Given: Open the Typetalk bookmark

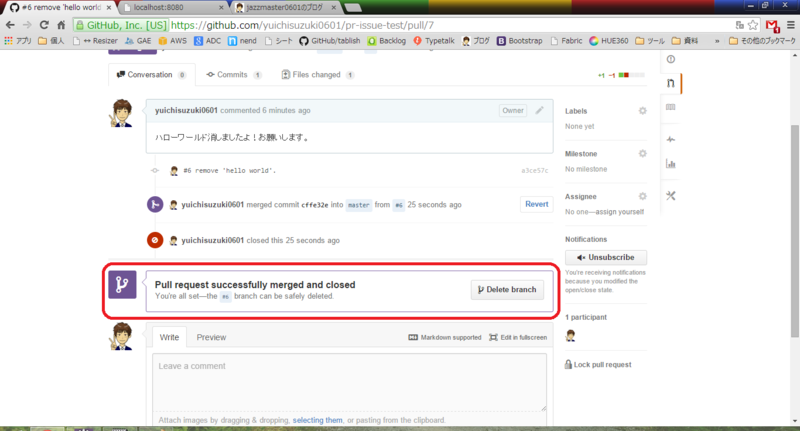Looking at the screenshot, I should tap(434, 41).
